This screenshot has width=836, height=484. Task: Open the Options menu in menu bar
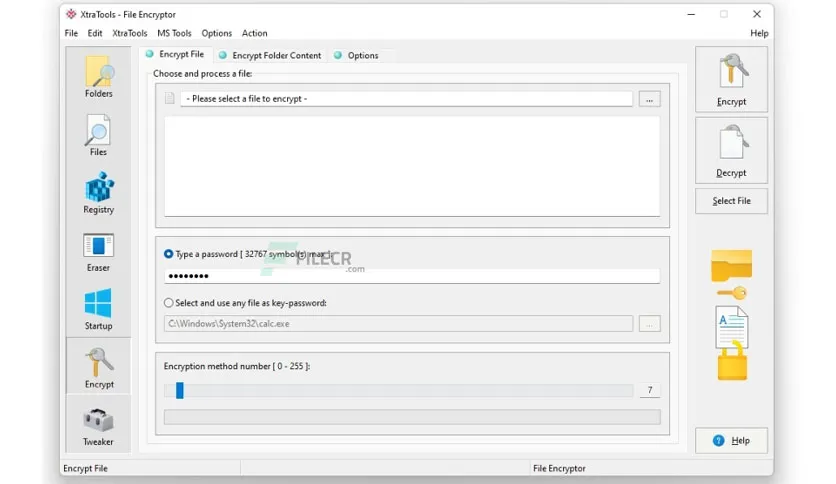pyautogui.click(x=216, y=33)
